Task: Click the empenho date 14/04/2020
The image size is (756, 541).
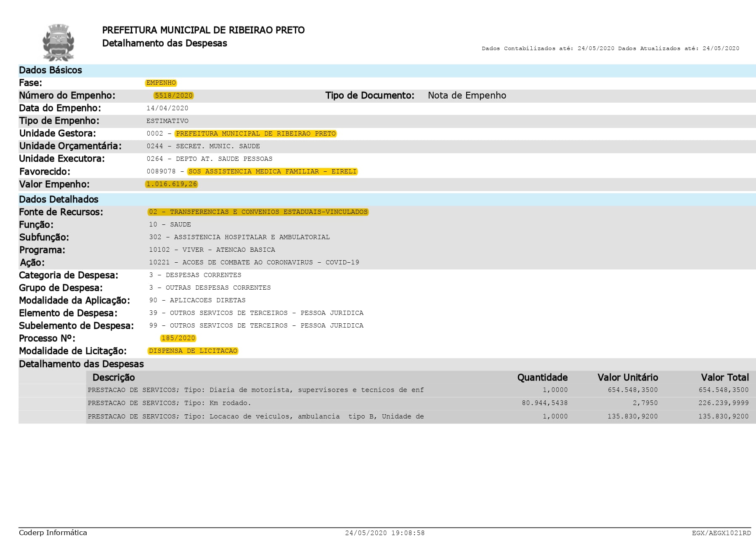Action: pyautogui.click(x=167, y=108)
